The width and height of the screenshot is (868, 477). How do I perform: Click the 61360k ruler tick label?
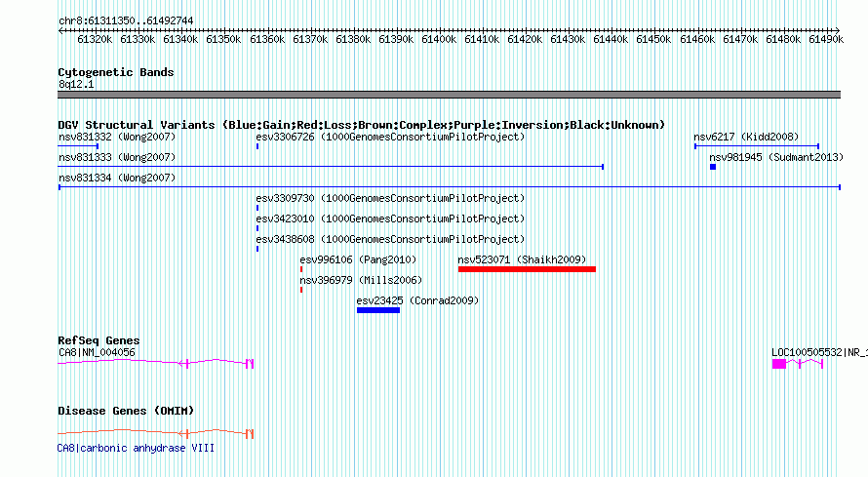pyautogui.click(x=267, y=39)
